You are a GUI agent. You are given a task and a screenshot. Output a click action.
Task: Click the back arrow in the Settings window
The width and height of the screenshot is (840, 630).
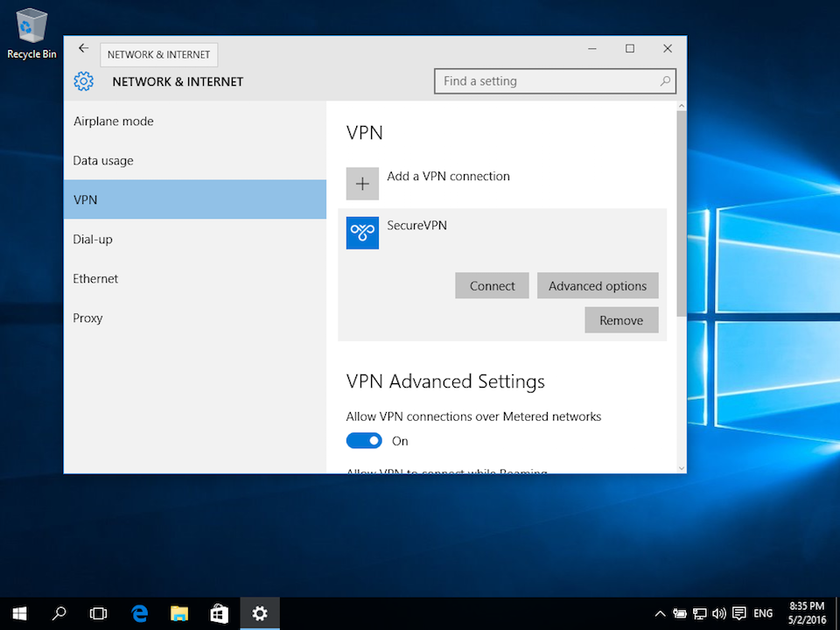tap(83, 48)
